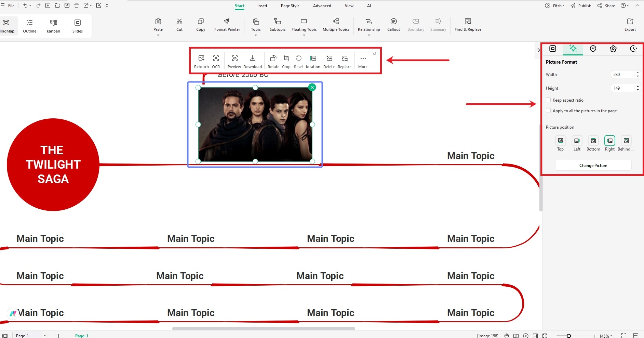The height and width of the screenshot is (338, 644).
Task: Collapse the right side panel chevron
Action: [x=538, y=50]
